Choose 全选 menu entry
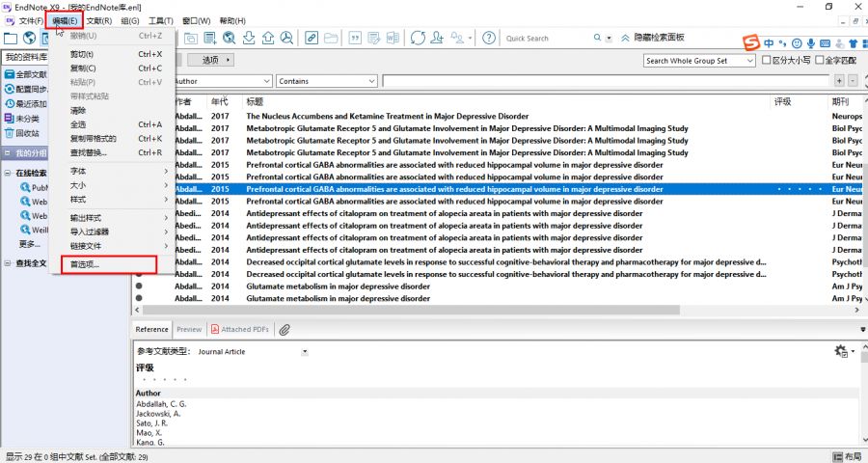The width and height of the screenshot is (868, 463). coord(78,124)
